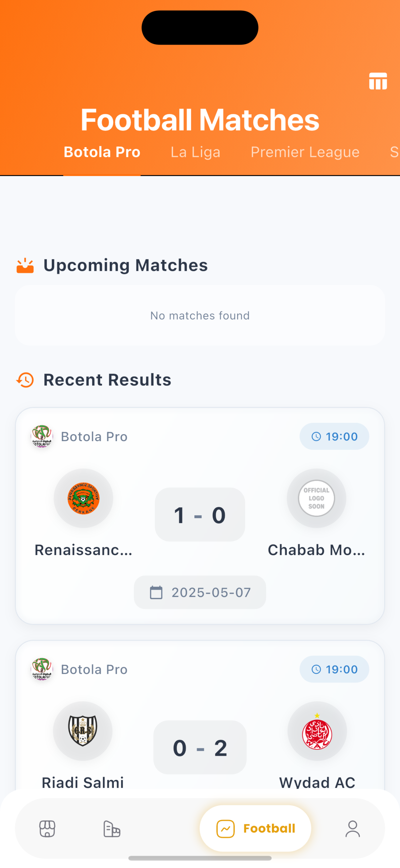Tap the Chabab Mo... placeholder logo
The height and width of the screenshot is (868, 400).
316,498
